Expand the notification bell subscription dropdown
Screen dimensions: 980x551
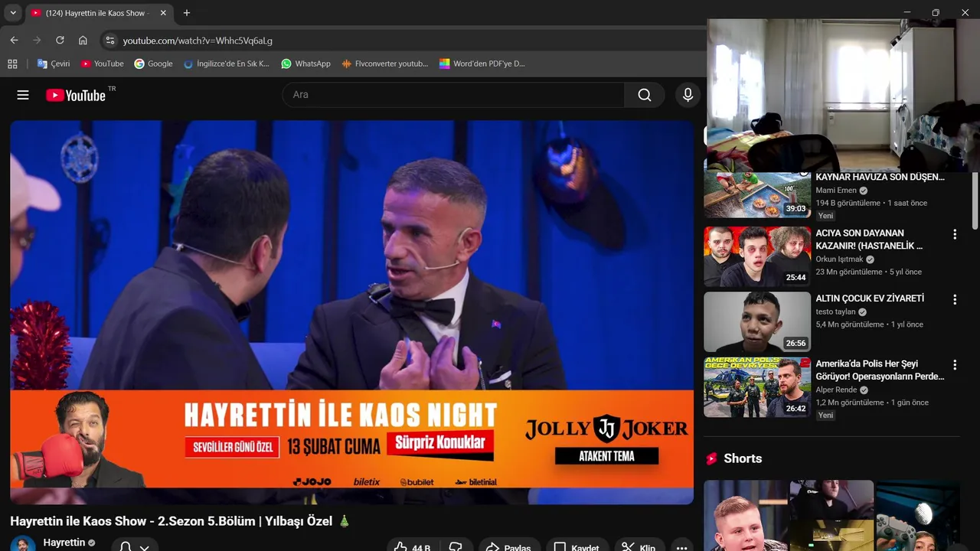(x=135, y=546)
